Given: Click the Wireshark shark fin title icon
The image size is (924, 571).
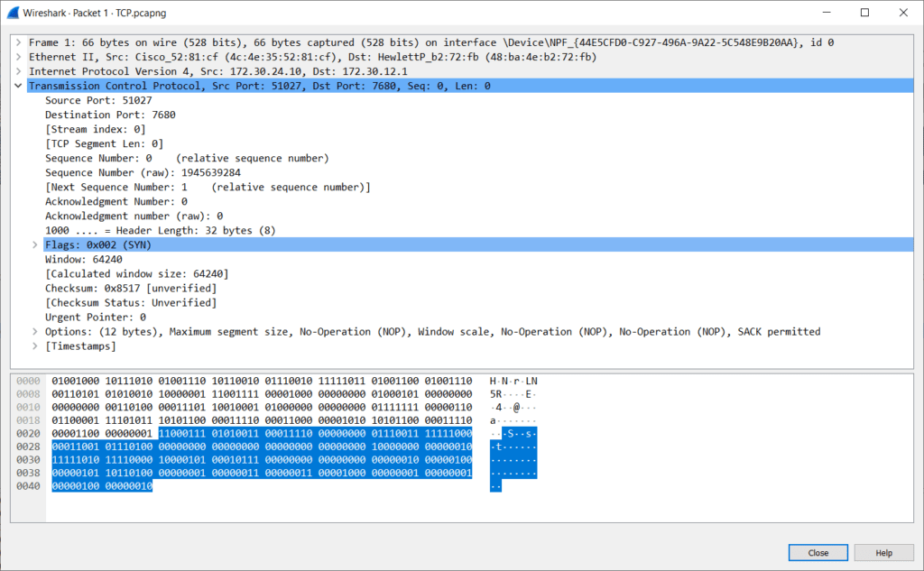Looking at the screenshot, I should (x=13, y=13).
